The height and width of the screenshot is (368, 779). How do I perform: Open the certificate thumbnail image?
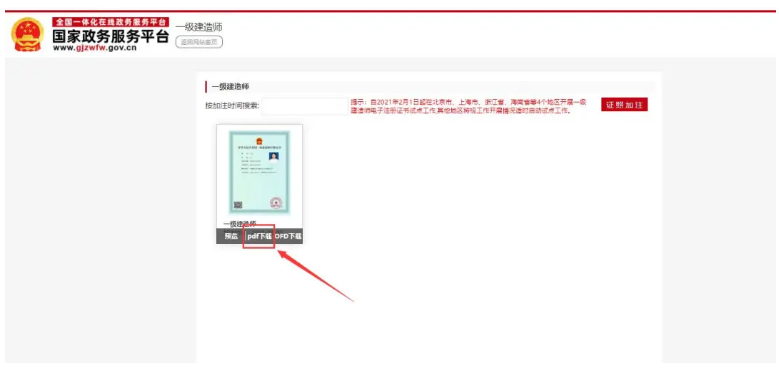tap(259, 172)
